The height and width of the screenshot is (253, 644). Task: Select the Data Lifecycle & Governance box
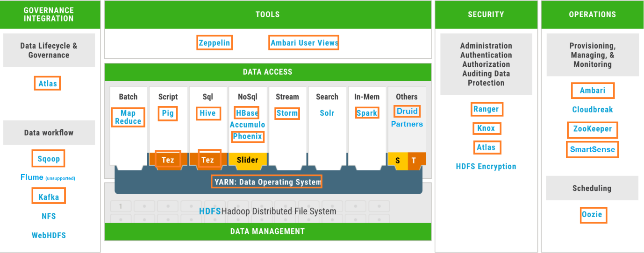pyautogui.click(x=49, y=50)
